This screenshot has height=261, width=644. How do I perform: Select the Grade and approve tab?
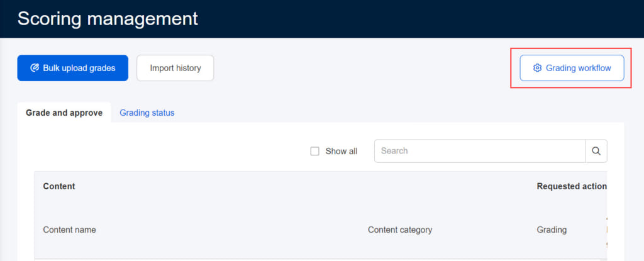(x=64, y=113)
